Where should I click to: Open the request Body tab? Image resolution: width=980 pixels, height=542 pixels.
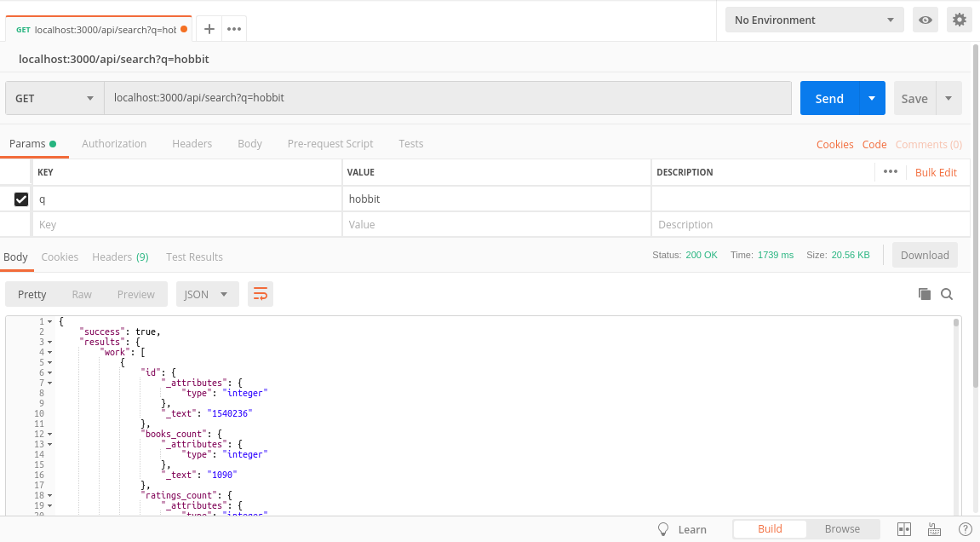pyautogui.click(x=249, y=143)
